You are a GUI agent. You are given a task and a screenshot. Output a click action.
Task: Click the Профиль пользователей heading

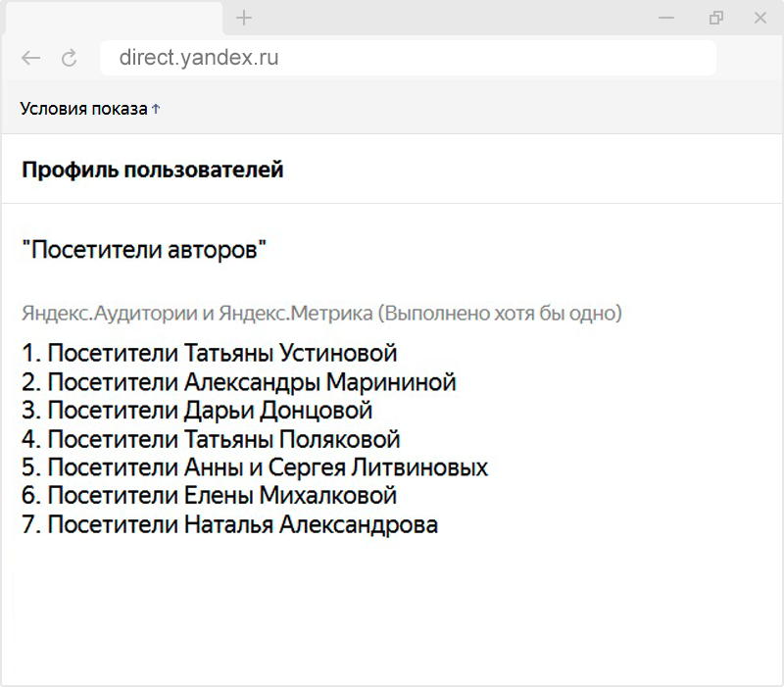pyautogui.click(x=153, y=170)
